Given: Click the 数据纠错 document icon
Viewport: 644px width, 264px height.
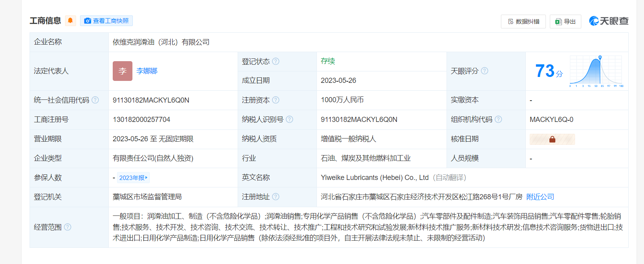Looking at the screenshot, I should pos(511,21).
